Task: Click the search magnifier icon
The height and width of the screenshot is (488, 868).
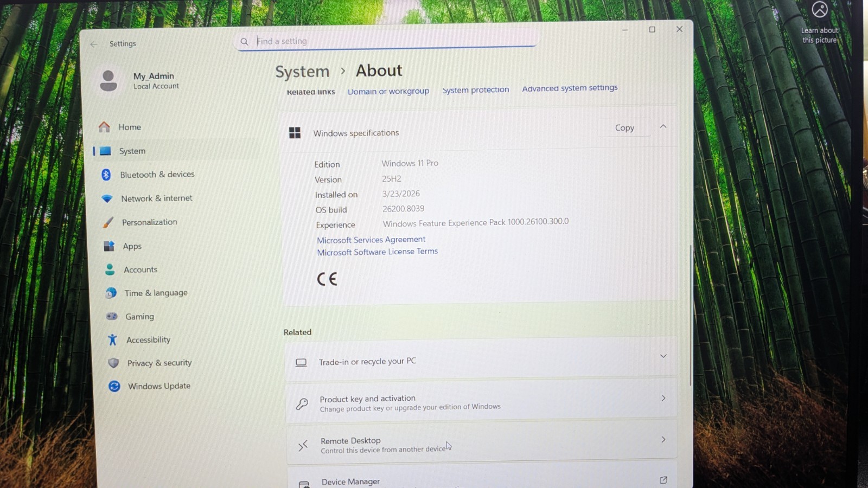Action: 245,42
